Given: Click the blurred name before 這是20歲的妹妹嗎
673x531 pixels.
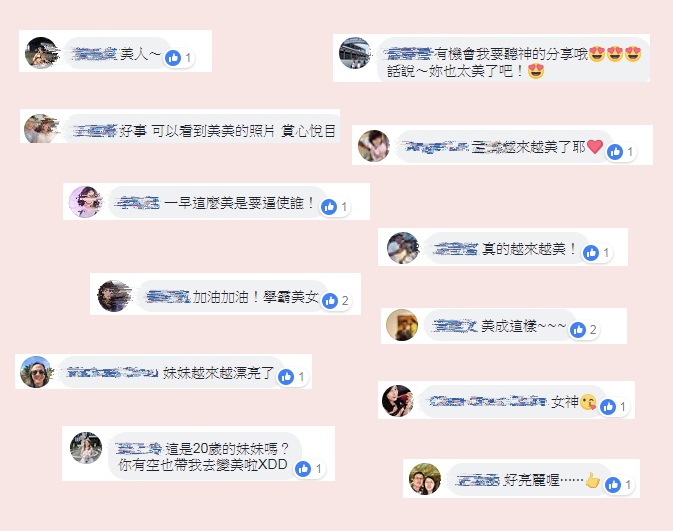Looking at the screenshot, I should [139, 449].
